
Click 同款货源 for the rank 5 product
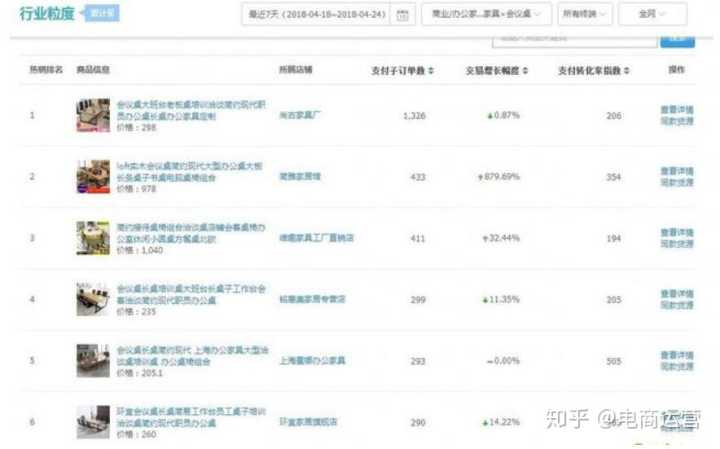(677, 367)
